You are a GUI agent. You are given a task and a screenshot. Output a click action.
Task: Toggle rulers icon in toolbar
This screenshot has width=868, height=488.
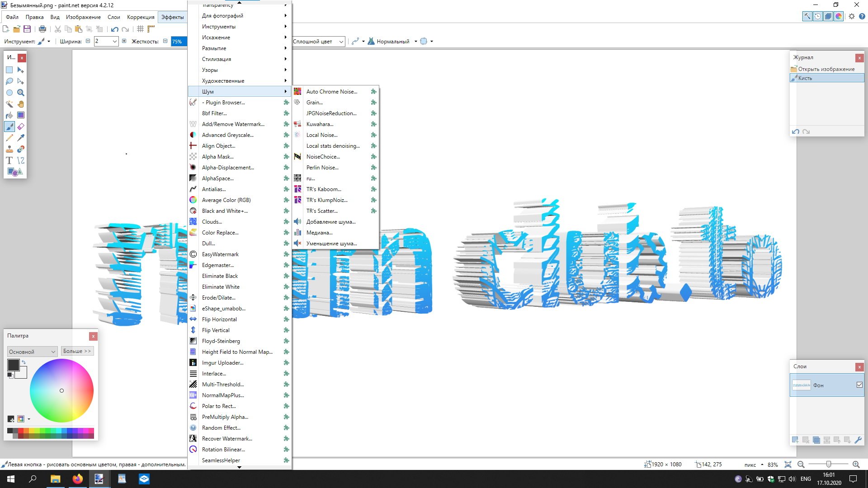click(x=151, y=29)
